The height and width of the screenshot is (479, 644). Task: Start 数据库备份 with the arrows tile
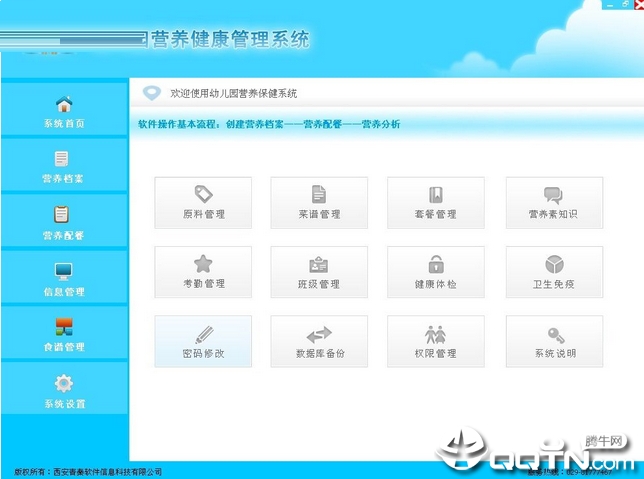(x=319, y=341)
